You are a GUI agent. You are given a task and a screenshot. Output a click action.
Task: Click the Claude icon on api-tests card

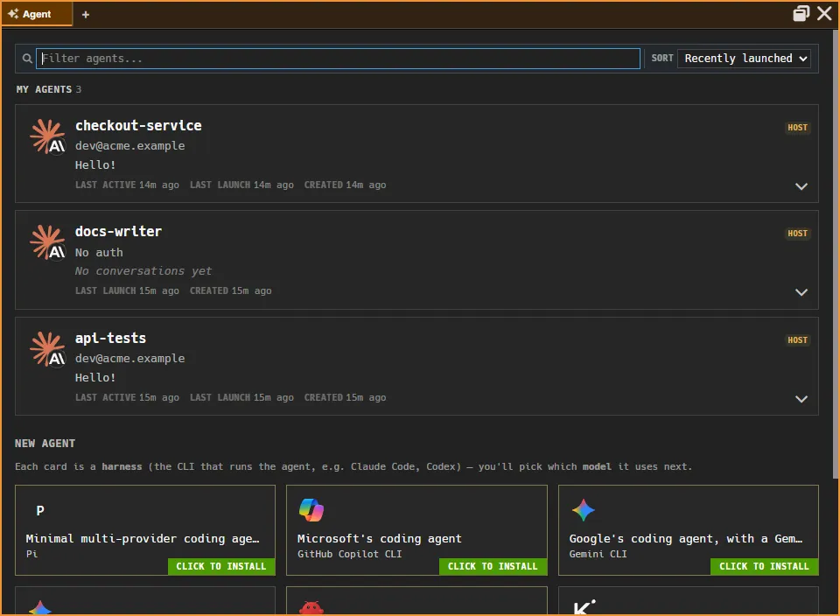(x=47, y=349)
